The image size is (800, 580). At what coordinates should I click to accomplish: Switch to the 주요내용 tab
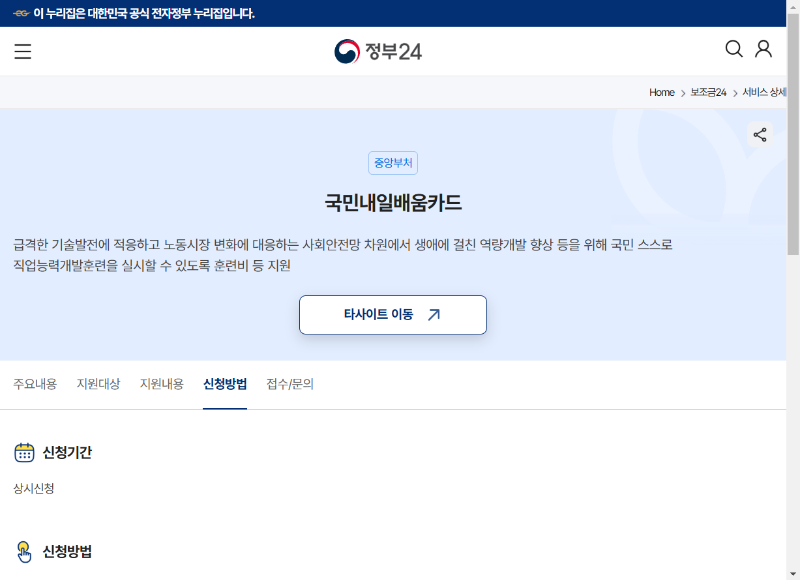35,384
